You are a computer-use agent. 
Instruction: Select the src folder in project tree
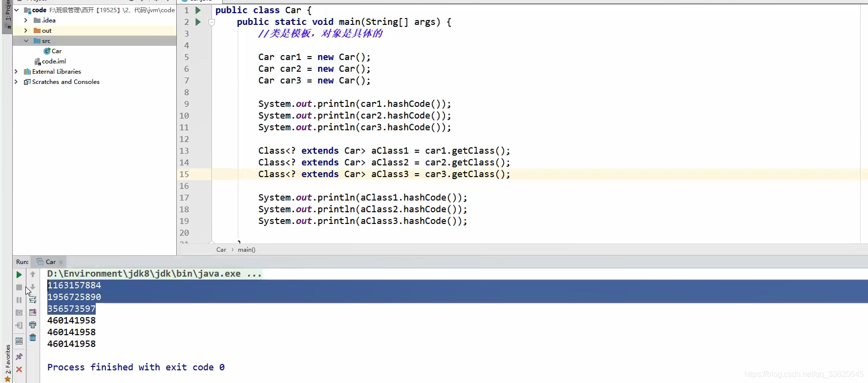[42, 40]
